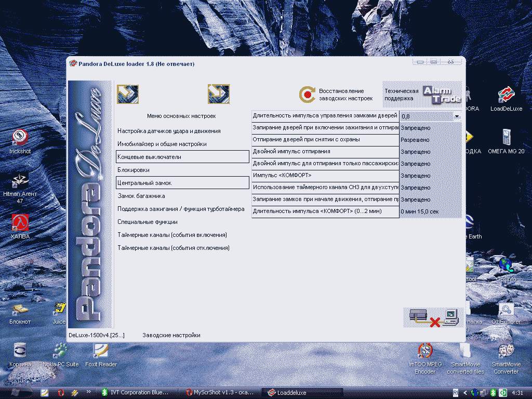Expand the door lock pulse duration dropdown
532x399 pixels.
[457, 116]
